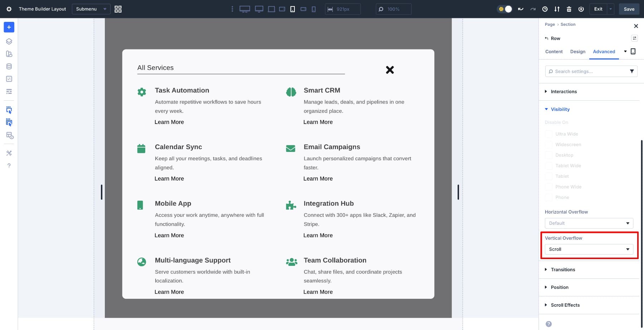The width and height of the screenshot is (644, 330).
Task: Switch to the Content tab
Action: [x=554, y=52]
